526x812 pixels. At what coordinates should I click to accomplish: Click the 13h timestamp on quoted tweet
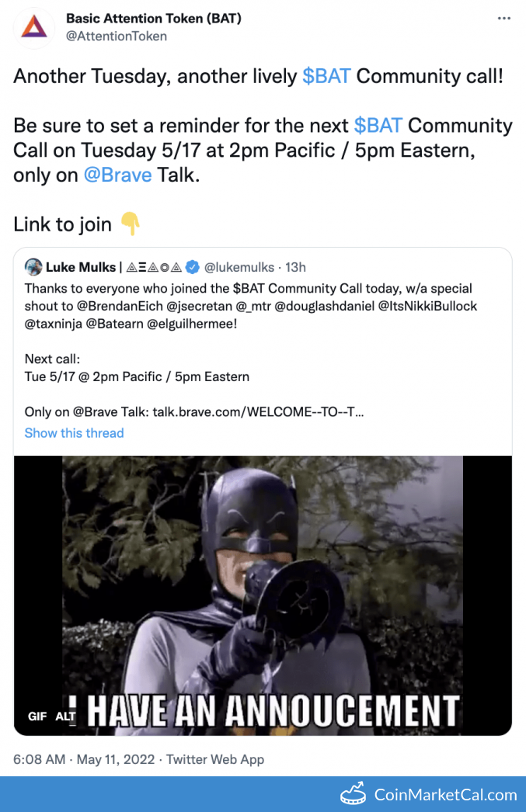[296, 267]
